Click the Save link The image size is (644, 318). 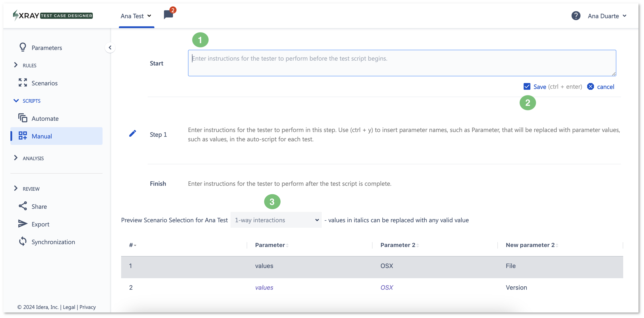tap(540, 87)
